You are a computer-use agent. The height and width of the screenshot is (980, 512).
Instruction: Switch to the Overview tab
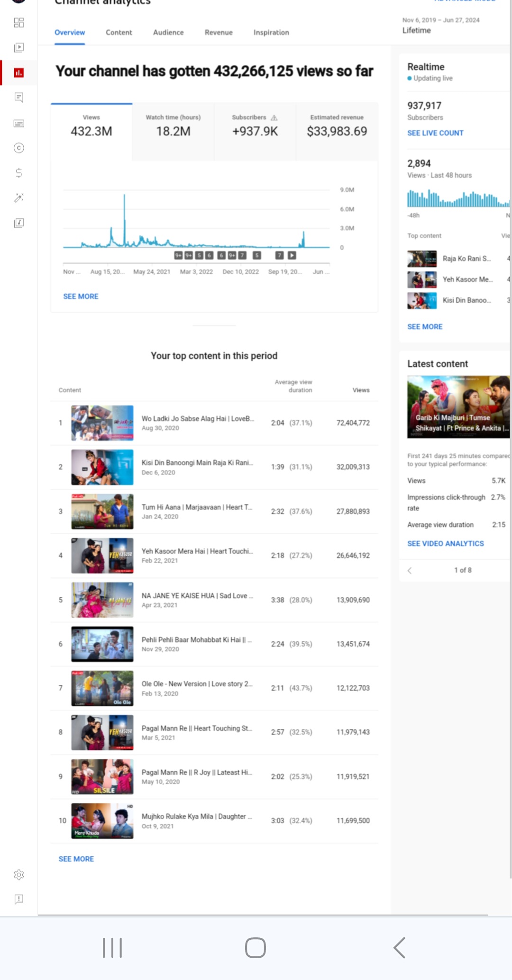(x=70, y=32)
